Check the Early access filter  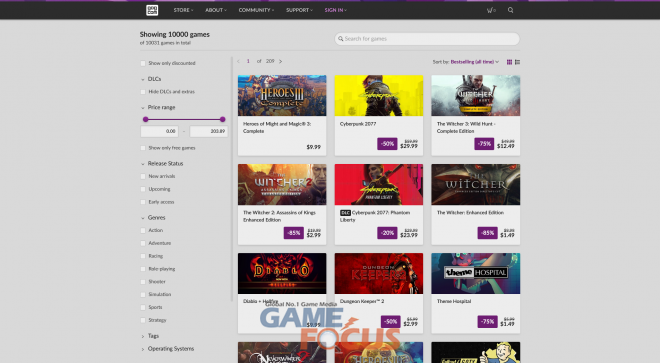point(143,202)
